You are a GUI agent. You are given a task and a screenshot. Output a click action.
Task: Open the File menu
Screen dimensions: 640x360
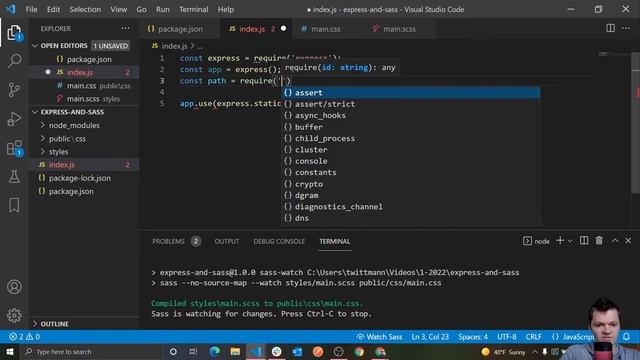pyautogui.click(x=31, y=9)
